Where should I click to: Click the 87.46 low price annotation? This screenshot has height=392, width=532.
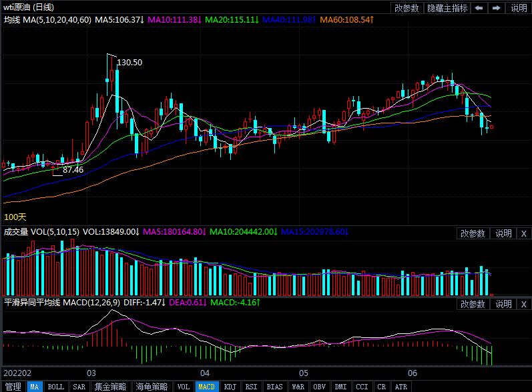tap(73, 169)
